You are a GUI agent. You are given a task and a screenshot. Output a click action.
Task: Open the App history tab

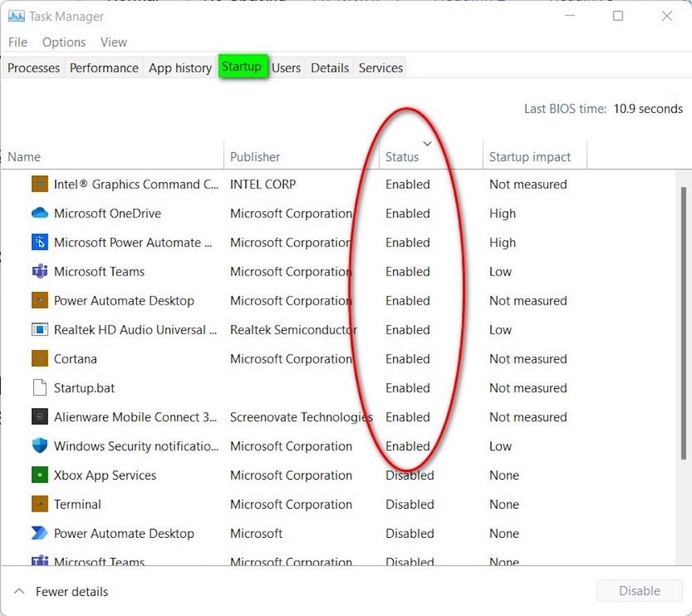[x=180, y=67]
